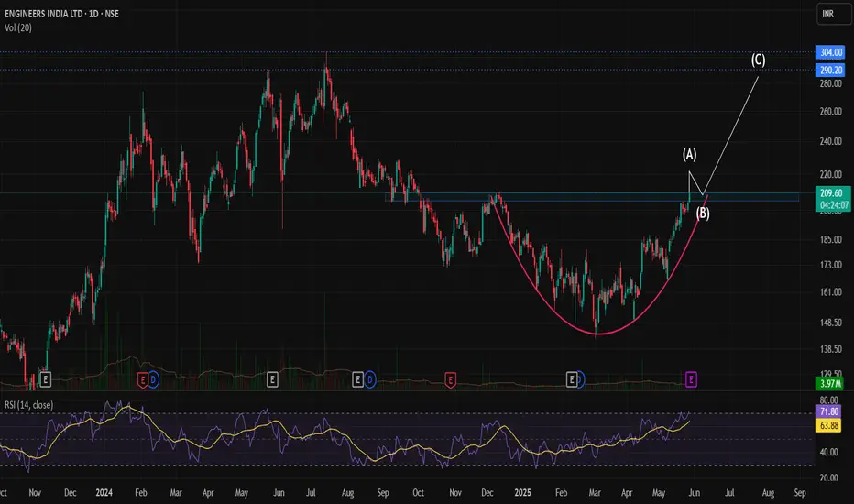Click the 260.00 price axis label
Image resolution: width=854 pixels, height=504 pixels.
(830, 111)
